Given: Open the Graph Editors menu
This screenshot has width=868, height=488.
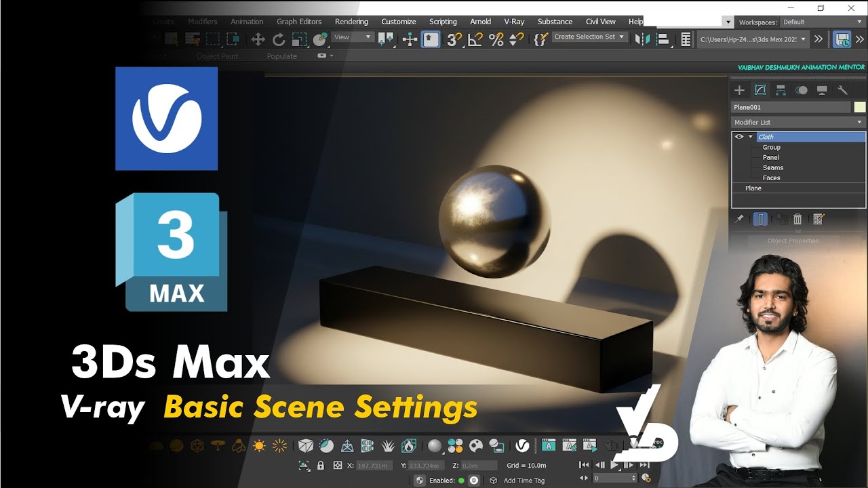Looking at the screenshot, I should click(x=299, y=22).
